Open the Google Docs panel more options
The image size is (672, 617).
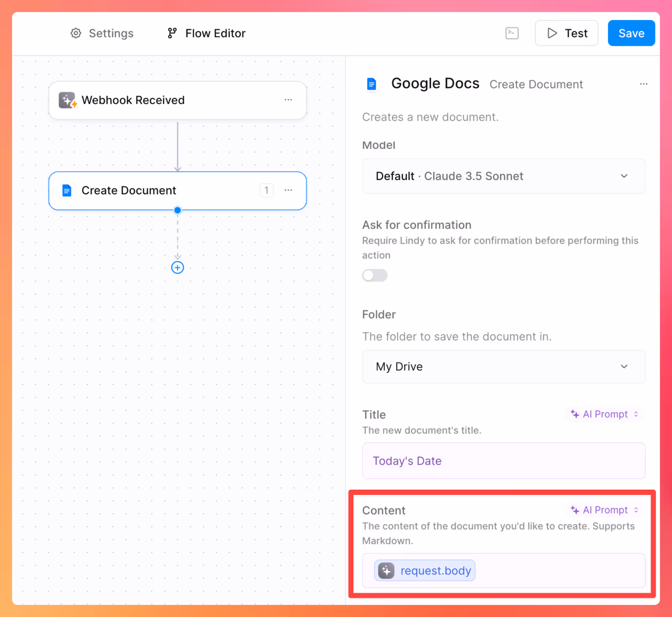coord(643,84)
